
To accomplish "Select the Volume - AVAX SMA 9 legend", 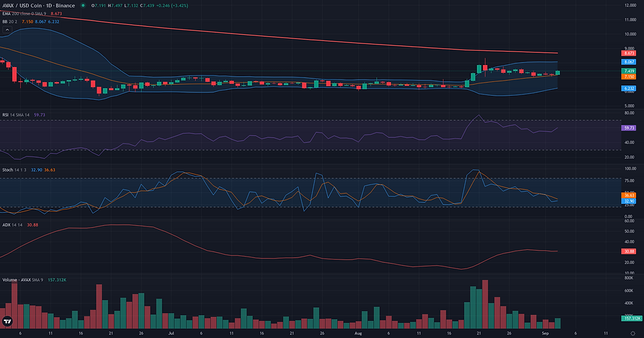I will tap(22, 280).
